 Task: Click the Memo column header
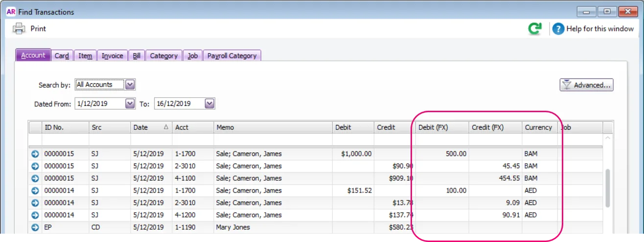273,127
